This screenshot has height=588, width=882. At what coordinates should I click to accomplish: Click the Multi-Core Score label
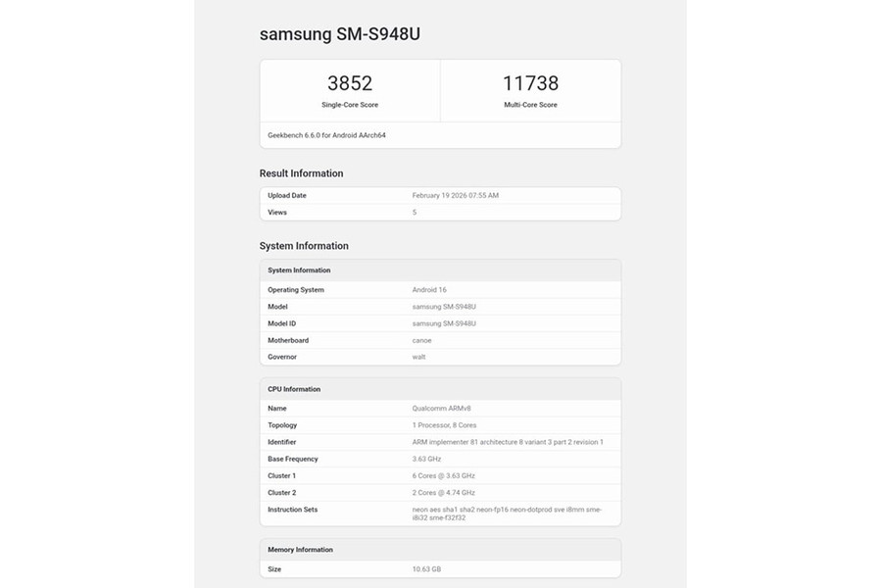coord(530,105)
